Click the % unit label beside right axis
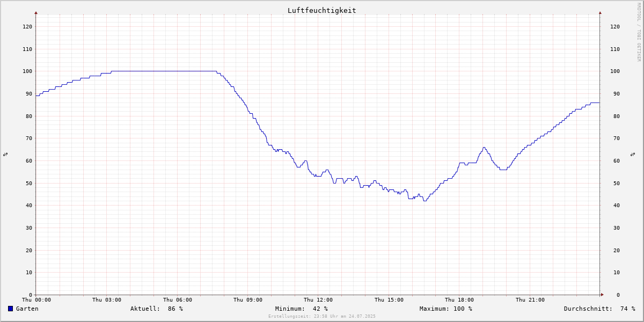The image size is (644, 322). click(633, 155)
